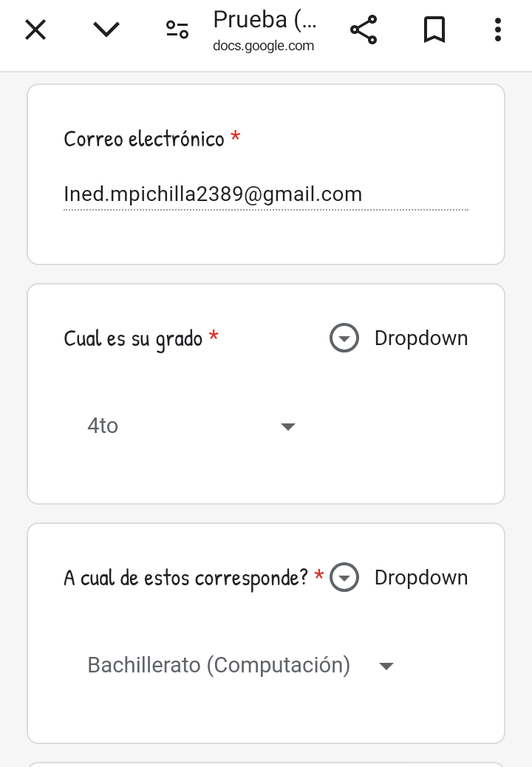This screenshot has height=767, width=532.
Task: Open the three-dot overflow menu
Action: pyautogui.click(x=498, y=30)
